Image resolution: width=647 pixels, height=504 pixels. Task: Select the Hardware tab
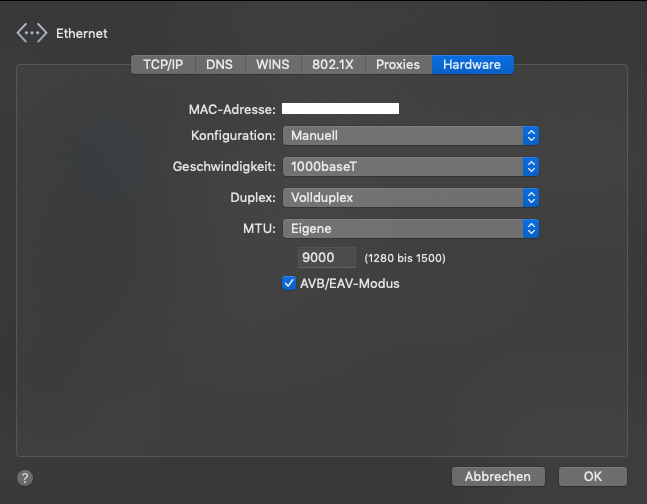point(472,64)
